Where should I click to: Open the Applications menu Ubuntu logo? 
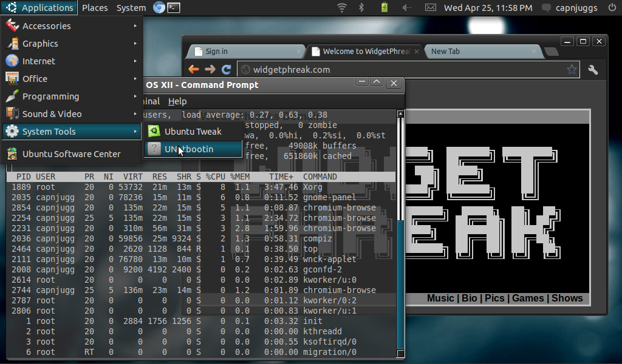[x=12, y=7]
